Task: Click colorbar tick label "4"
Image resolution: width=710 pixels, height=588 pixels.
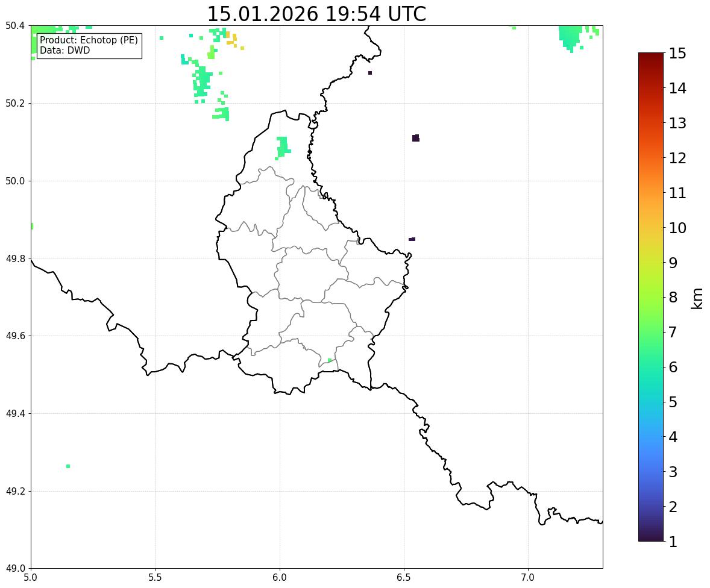Action: (x=673, y=437)
